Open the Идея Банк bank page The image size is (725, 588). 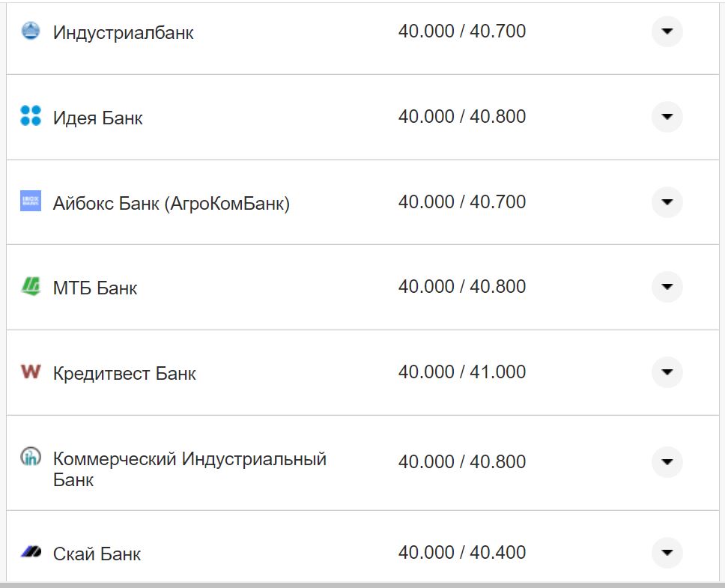click(96, 117)
